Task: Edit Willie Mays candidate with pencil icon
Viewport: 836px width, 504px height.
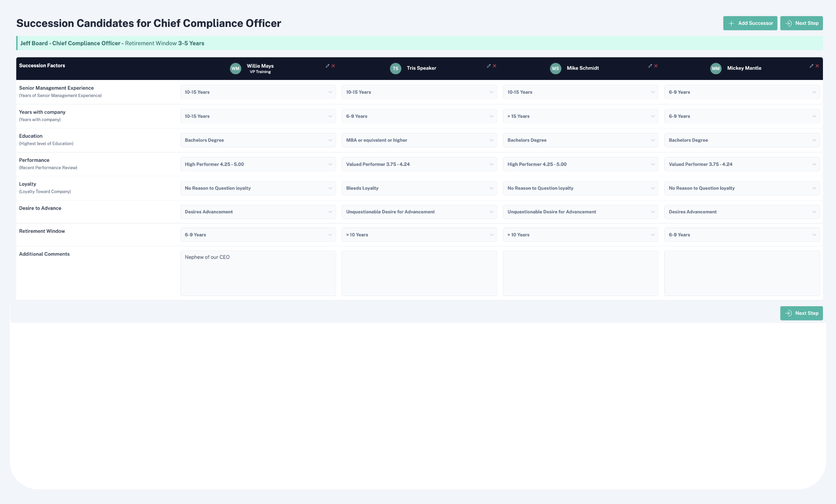Action: point(327,66)
